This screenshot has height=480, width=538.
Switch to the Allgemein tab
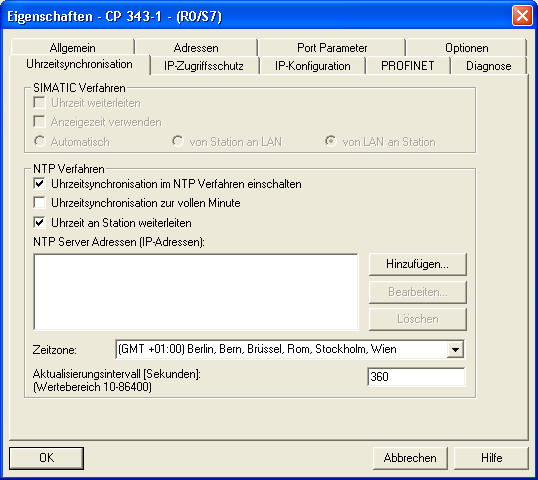72,47
